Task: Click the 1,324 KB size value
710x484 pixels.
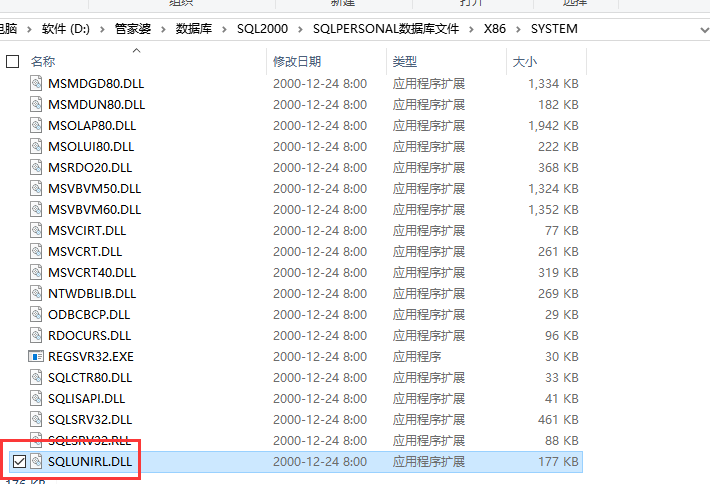Action: coord(553,189)
